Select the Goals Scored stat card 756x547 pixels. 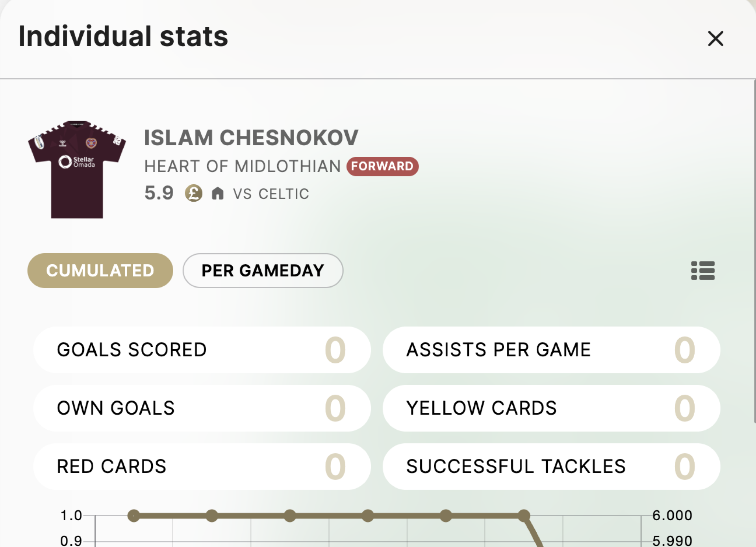[x=202, y=350]
